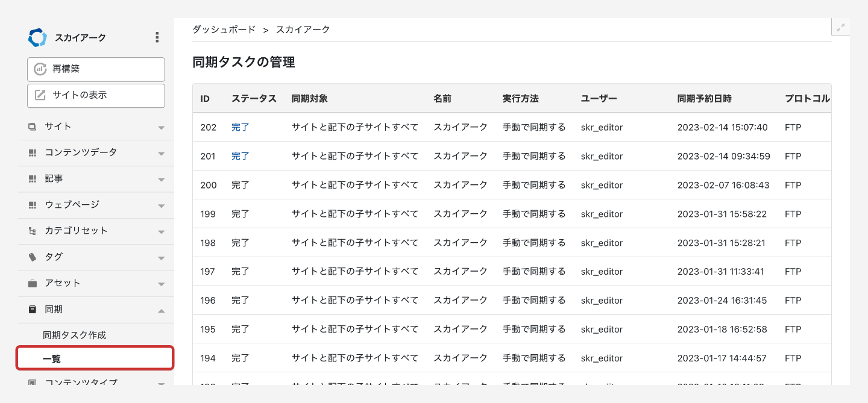Open the 完了 status link for ID 202

(240, 127)
